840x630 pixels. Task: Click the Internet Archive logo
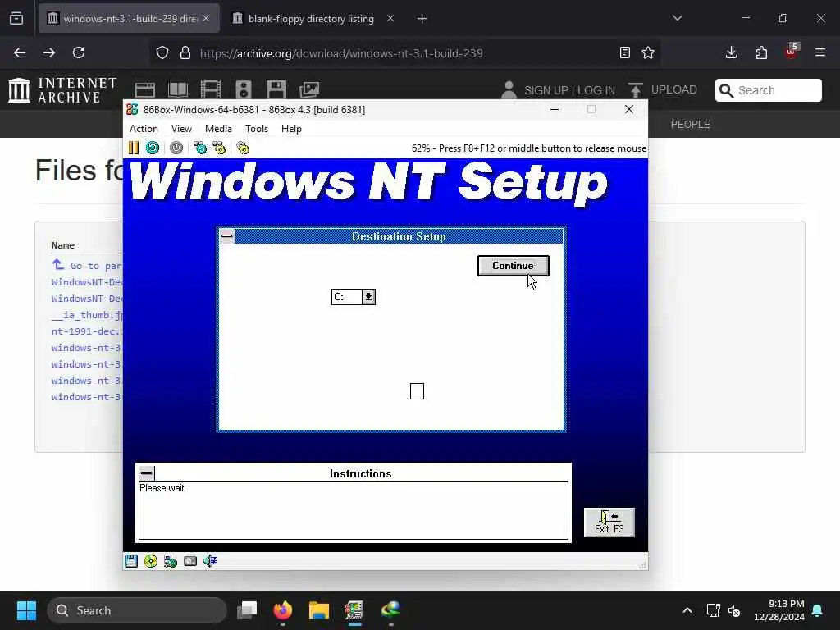(x=62, y=90)
